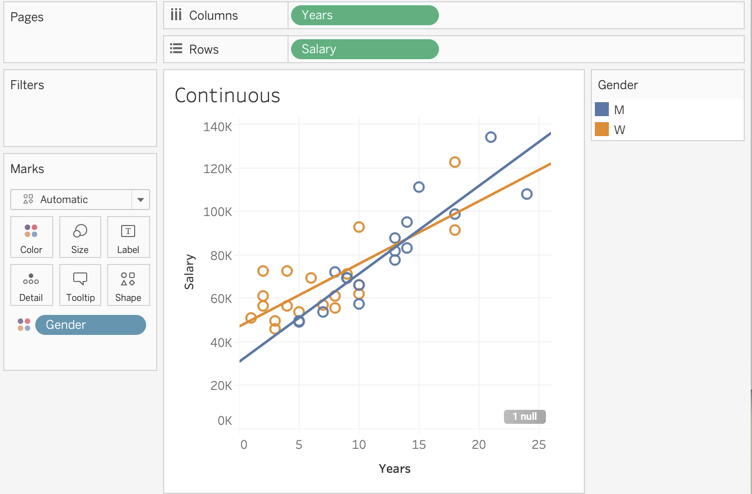Click the Continuous chart title
The height and width of the screenshot is (494, 752).
[x=227, y=96]
